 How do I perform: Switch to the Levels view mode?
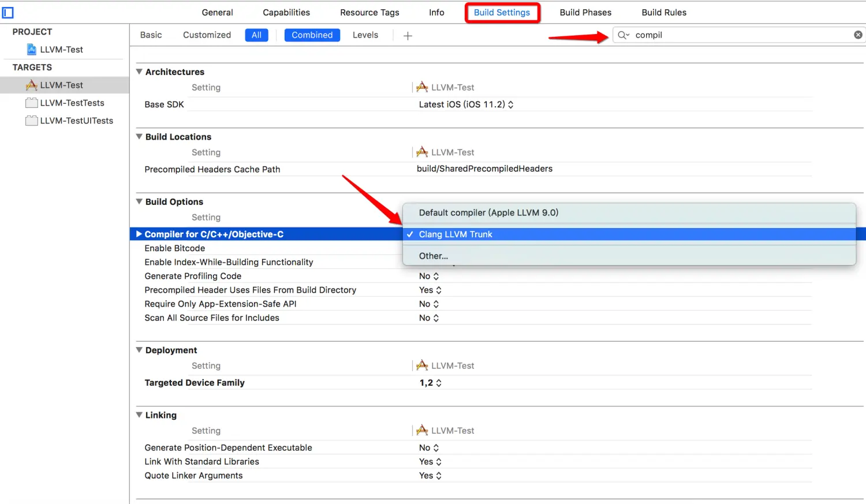(x=365, y=35)
